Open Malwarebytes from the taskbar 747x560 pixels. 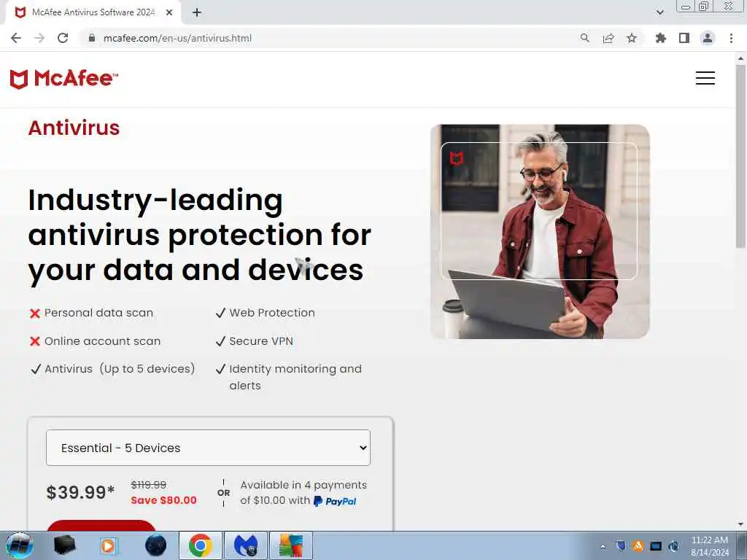click(x=246, y=545)
